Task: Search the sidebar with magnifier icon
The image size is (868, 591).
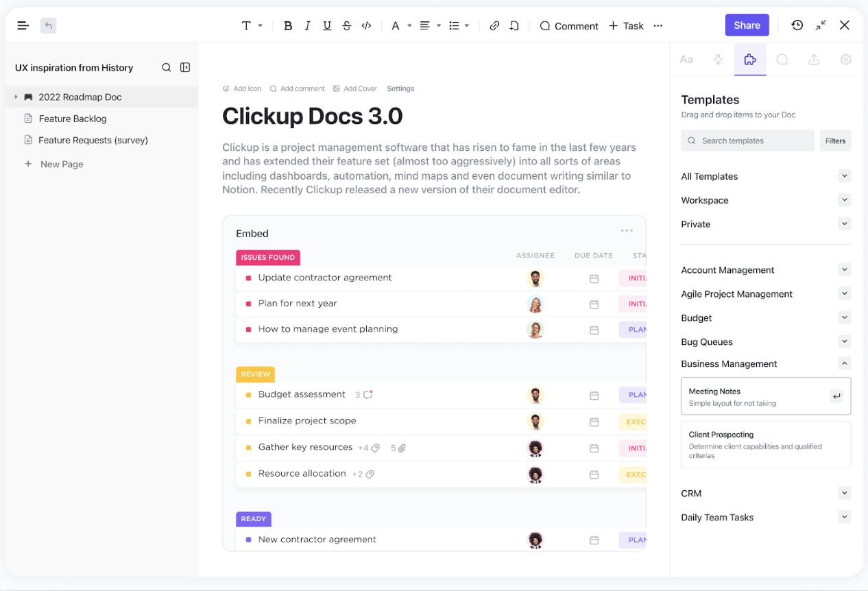Action: [167, 67]
